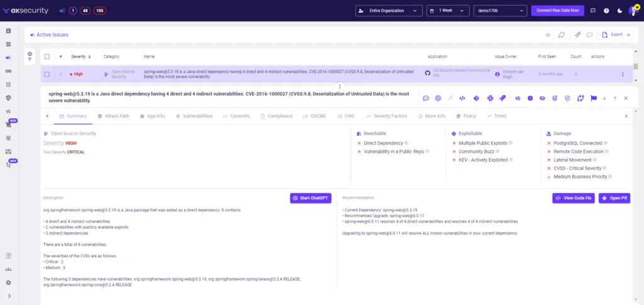644x305 pixels.
Task: Switch to Attack Path tab
Action: pos(114,116)
